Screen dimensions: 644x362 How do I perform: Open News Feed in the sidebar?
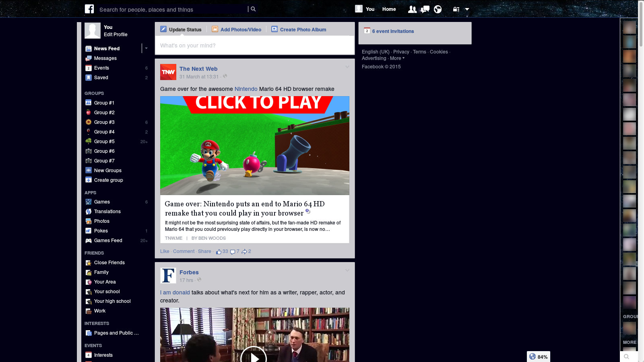pos(107,49)
